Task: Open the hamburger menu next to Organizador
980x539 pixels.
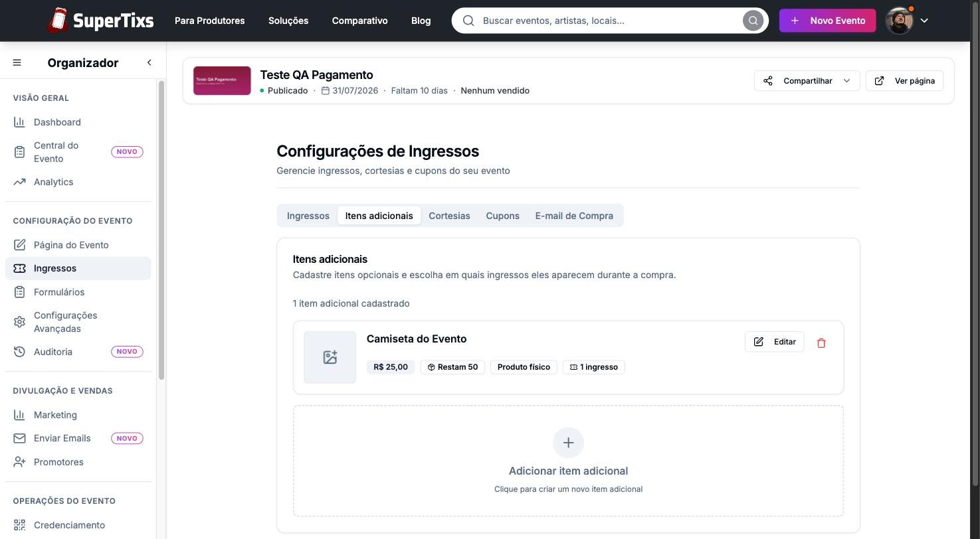Action: point(17,62)
